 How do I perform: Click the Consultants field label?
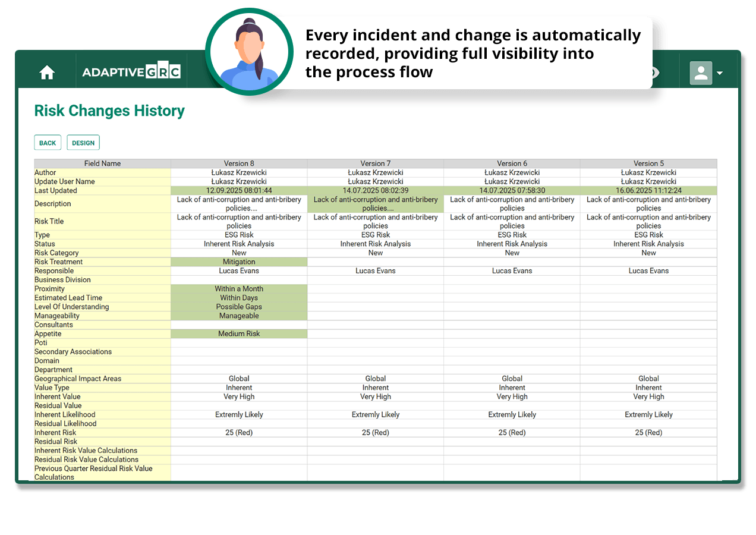pos(53,325)
